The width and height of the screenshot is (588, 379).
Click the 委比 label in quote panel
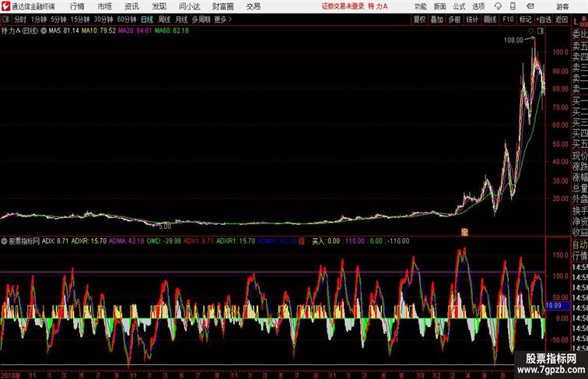579,34
